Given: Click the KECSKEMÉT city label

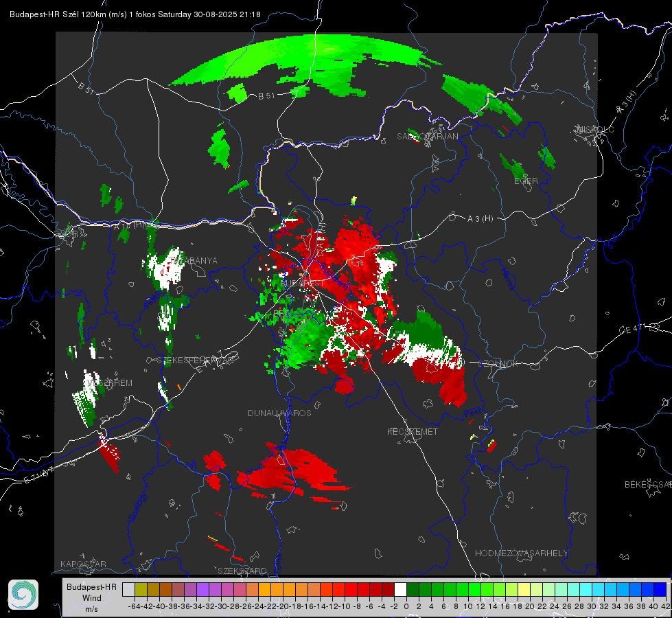Looking at the screenshot, I should [x=413, y=431].
